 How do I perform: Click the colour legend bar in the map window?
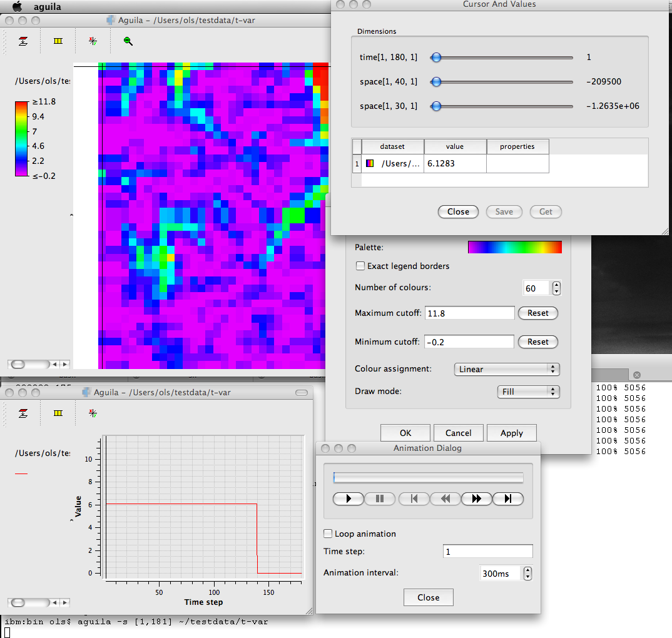(21, 139)
